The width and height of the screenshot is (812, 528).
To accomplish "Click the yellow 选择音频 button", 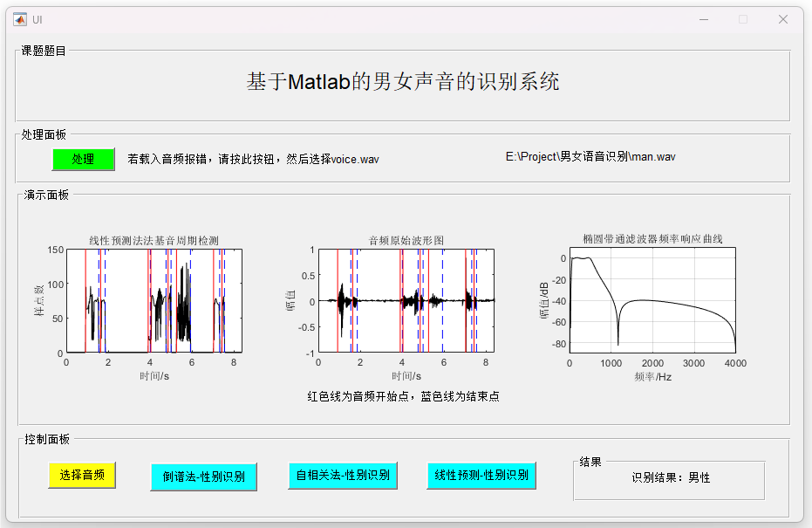I will [82, 475].
